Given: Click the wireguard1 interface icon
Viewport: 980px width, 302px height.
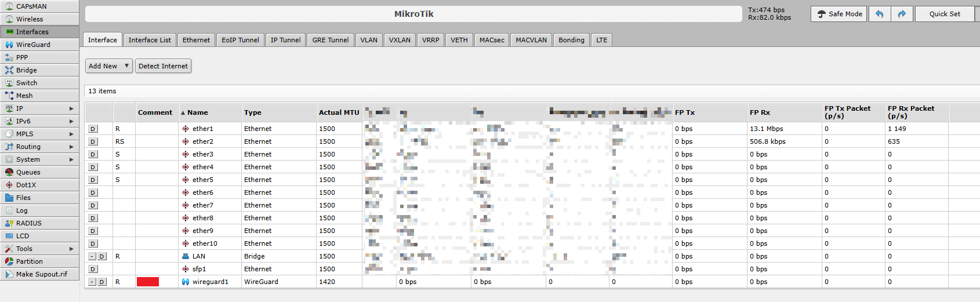Looking at the screenshot, I should coord(186,282).
